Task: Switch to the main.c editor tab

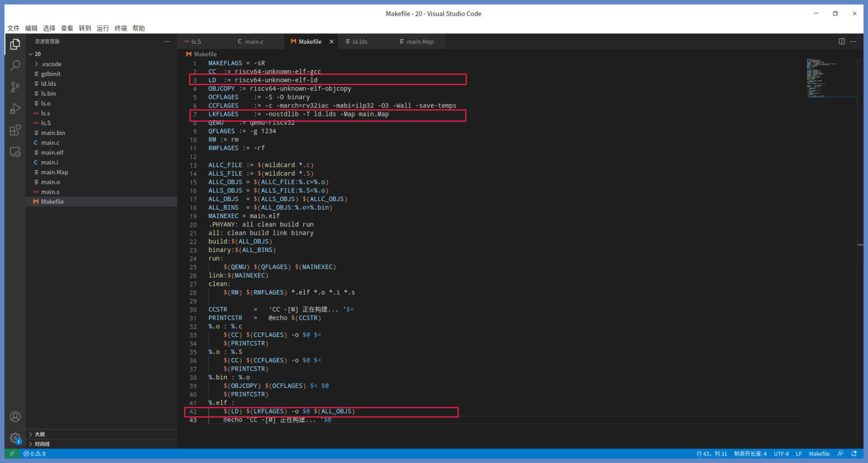Action: point(254,42)
